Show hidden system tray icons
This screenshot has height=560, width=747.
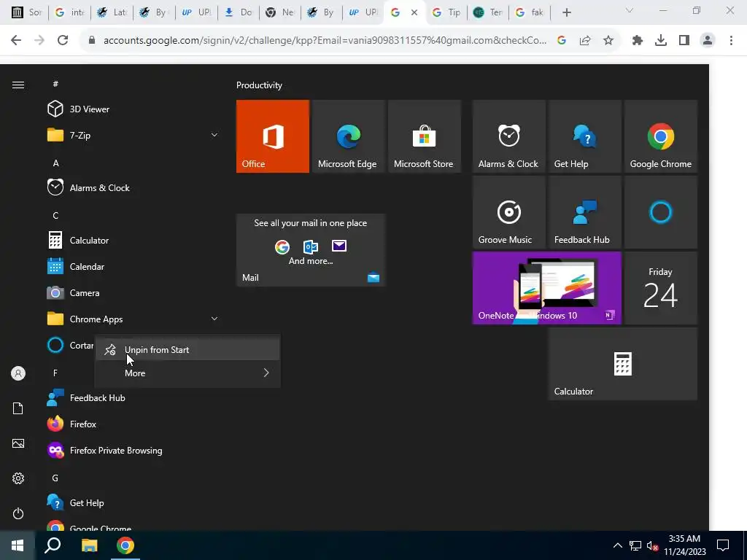pos(617,545)
